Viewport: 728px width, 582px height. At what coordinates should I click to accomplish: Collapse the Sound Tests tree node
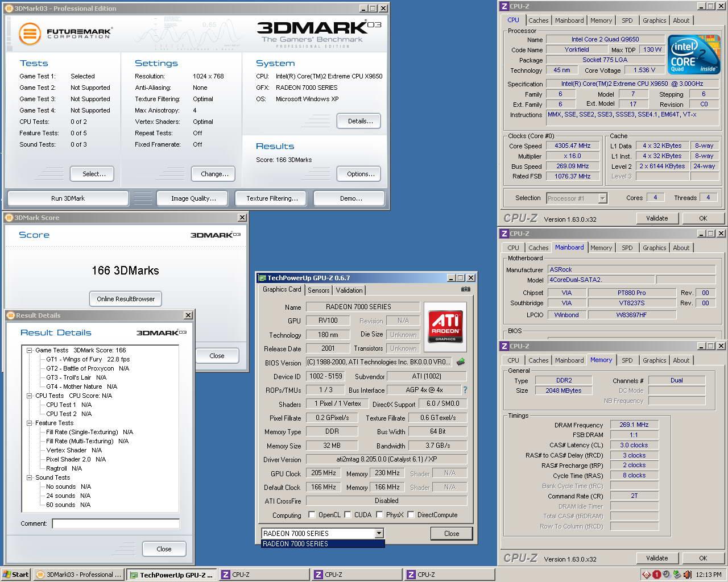(x=29, y=477)
